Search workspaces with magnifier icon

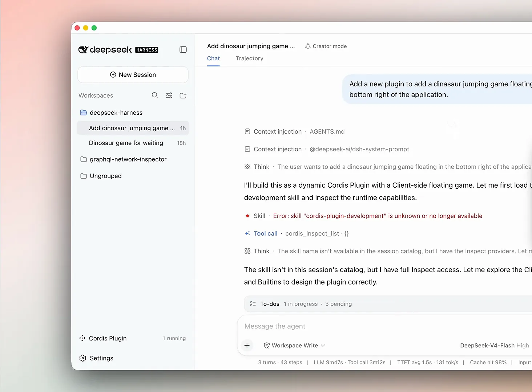pyautogui.click(x=155, y=95)
